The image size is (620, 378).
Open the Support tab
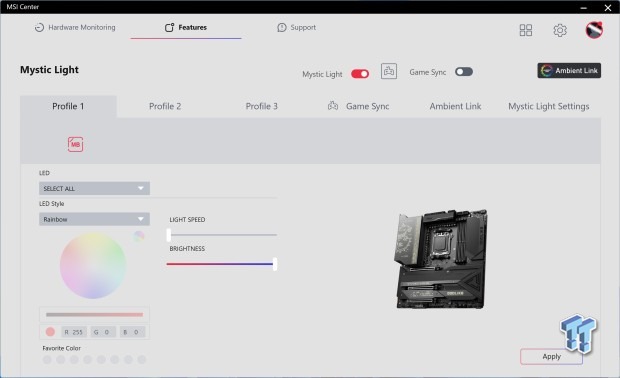[297, 27]
